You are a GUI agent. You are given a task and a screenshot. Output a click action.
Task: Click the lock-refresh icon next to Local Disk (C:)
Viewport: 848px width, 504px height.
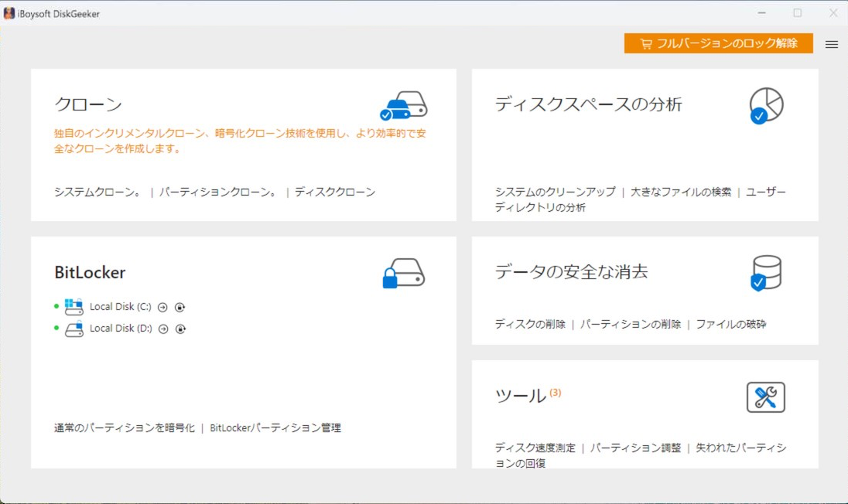click(x=180, y=308)
